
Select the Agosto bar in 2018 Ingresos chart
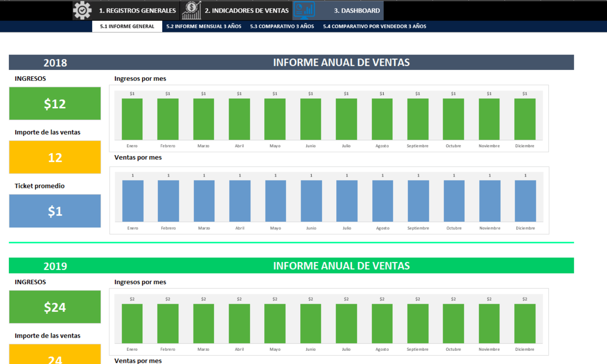tap(382, 119)
